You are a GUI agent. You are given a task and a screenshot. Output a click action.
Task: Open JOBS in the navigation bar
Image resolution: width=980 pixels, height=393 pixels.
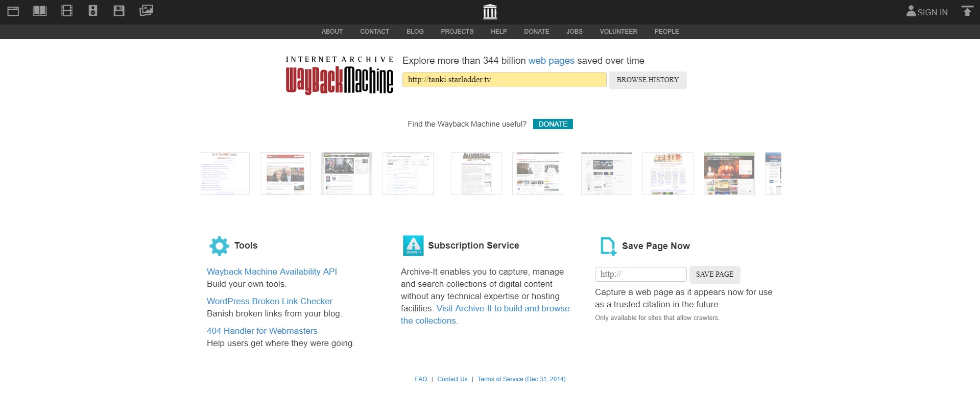pos(575,32)
